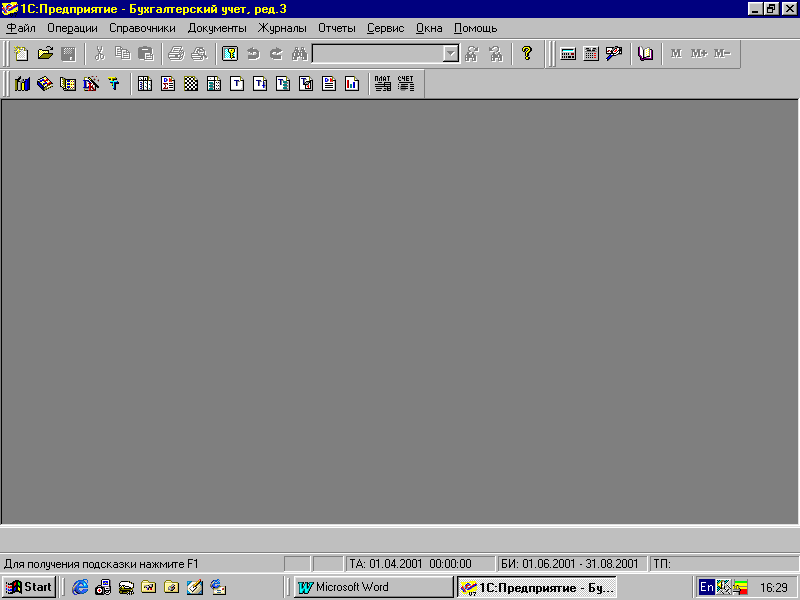Open the bar chart diagram report icon
Viewport: 800px width, 600px height.
coord(352,84)
